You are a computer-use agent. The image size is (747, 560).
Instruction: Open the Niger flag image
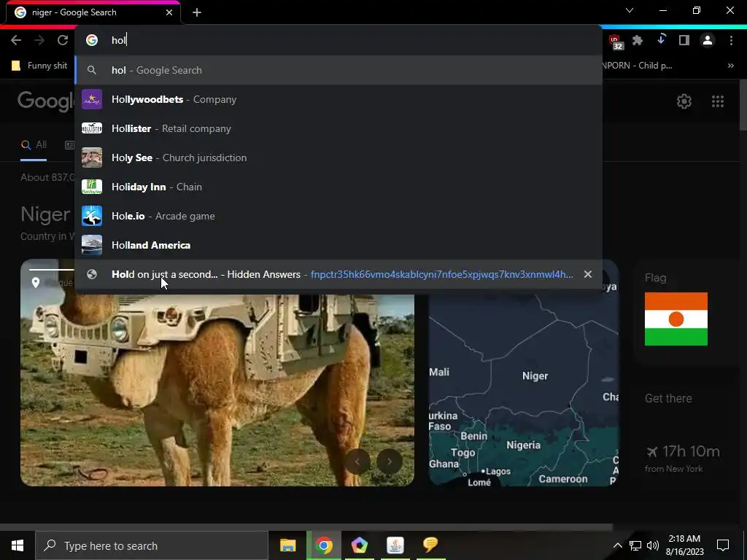[676, 319]
